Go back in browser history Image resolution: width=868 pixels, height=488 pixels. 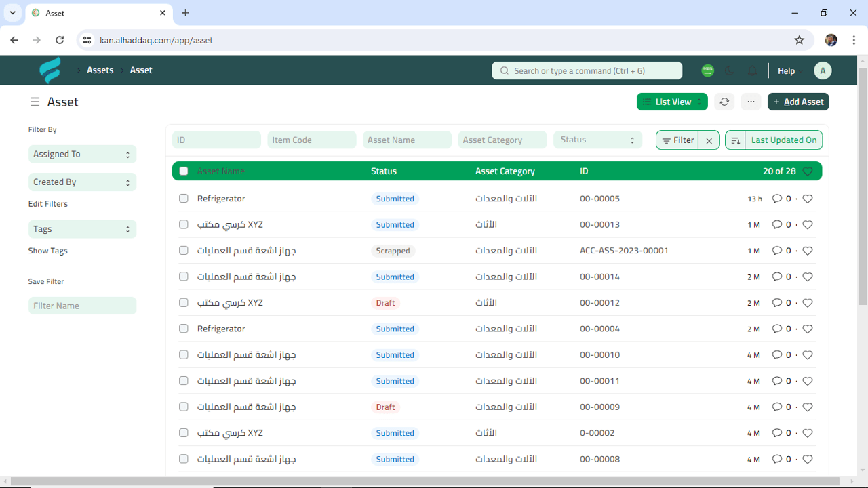tap(14, 40)
